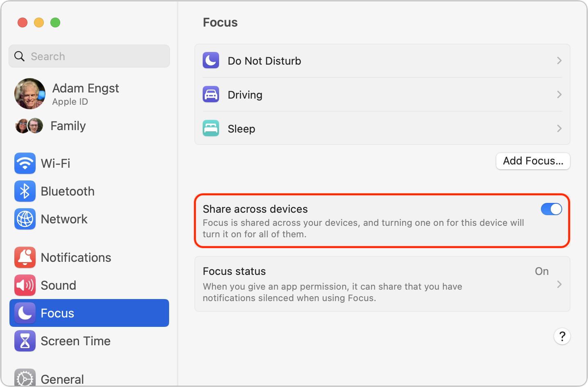The height and width of the screenshot is (387, 588).
Task: Open the Sound speaker icon
Action: (x=25, y=285)
